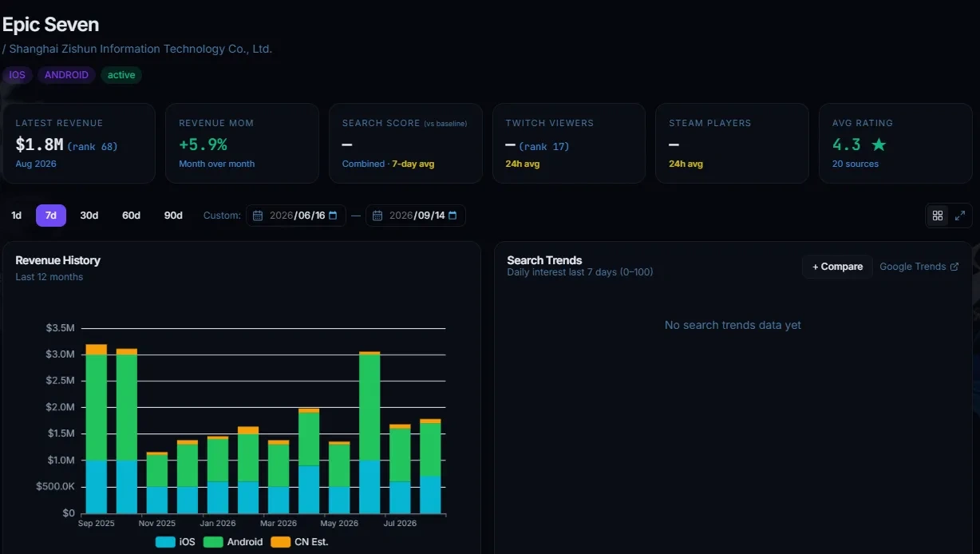Image resolution: width=980 pixels, height=554 pixels.
Task: Click the avg rating star icon
Action: (x=879, y=144)
